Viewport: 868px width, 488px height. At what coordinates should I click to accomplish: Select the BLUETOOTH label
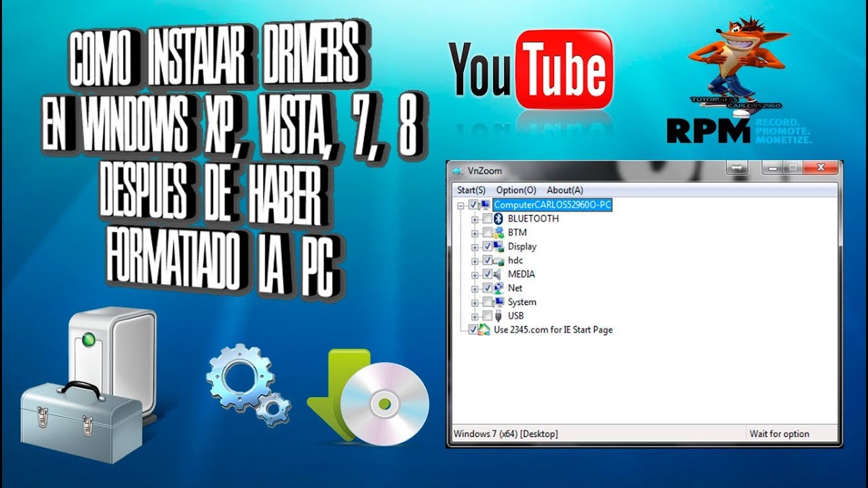[534, 218]
